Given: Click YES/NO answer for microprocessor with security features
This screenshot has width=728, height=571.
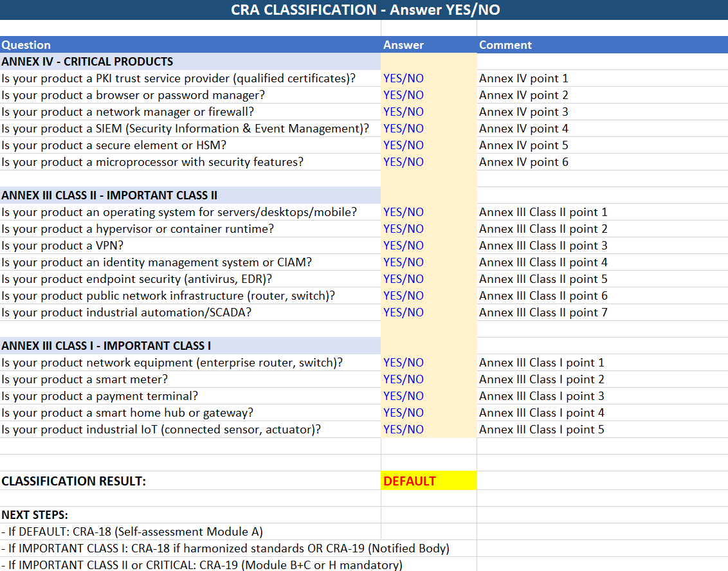Looking at the screenshot, I should (403, 162).
